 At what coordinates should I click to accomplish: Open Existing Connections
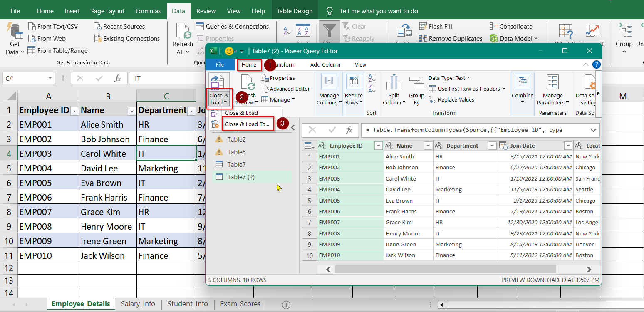tap(127, 38)
